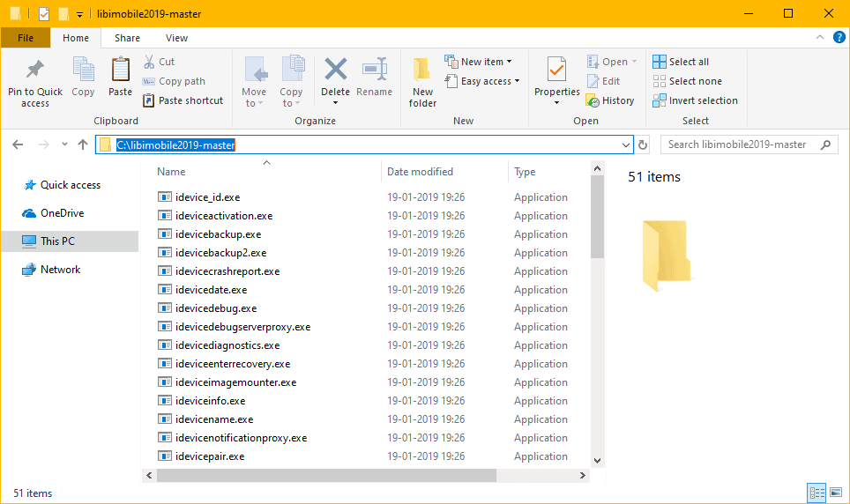Switch to the View tab

176,38
